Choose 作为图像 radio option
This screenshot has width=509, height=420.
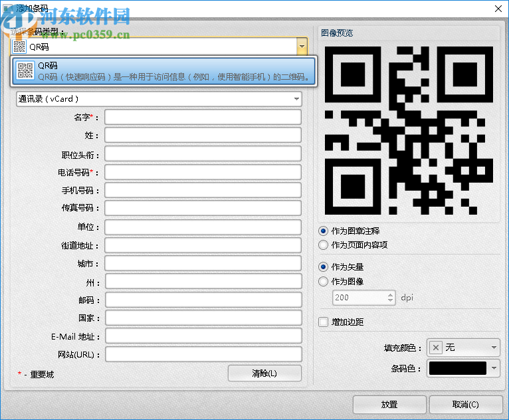(x=324, y=281)
